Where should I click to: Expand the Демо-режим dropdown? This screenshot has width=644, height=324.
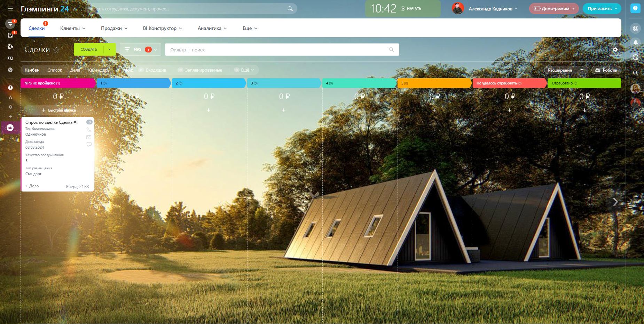click(x=573, y=9)
